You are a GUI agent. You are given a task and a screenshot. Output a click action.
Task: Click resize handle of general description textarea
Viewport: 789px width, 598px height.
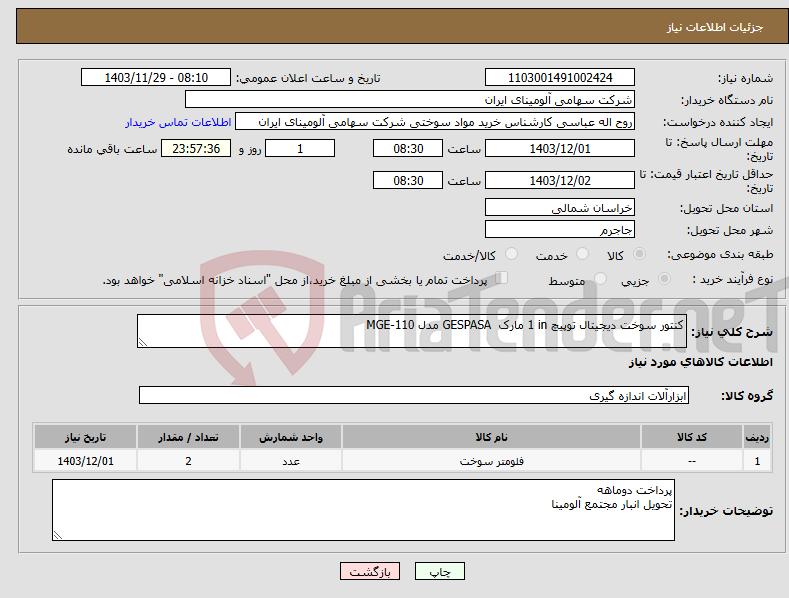(x=143, y=342)
